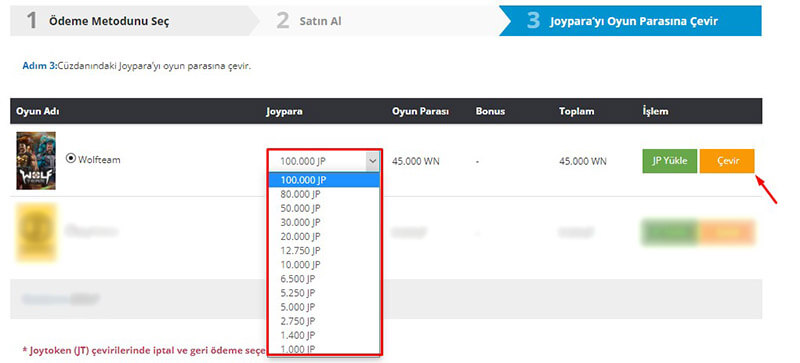Image resolution: width=800 pixels, height=363 pixels.
Task: Click the orange Çevir button
Action: pyautogui.click(x=727, y=161)
